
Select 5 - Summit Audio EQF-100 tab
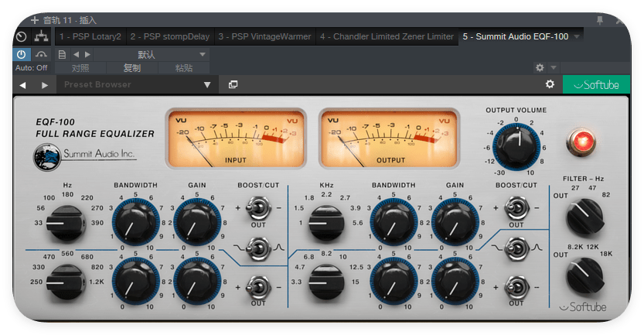[x=516, y=36]
